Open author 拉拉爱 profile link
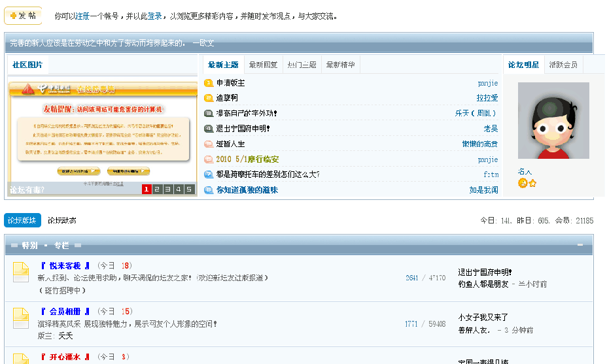 click(487, 98)
